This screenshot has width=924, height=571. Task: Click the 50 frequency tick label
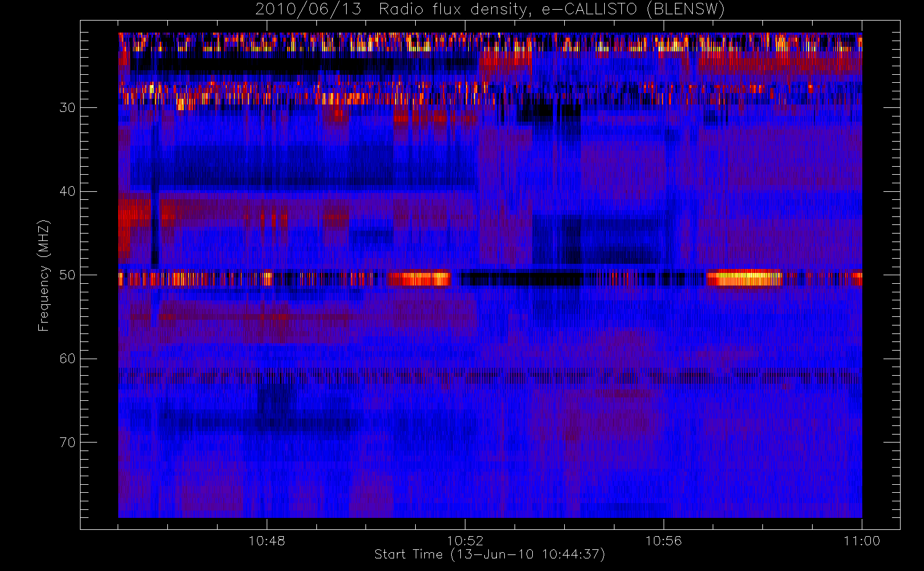[67, 275]
